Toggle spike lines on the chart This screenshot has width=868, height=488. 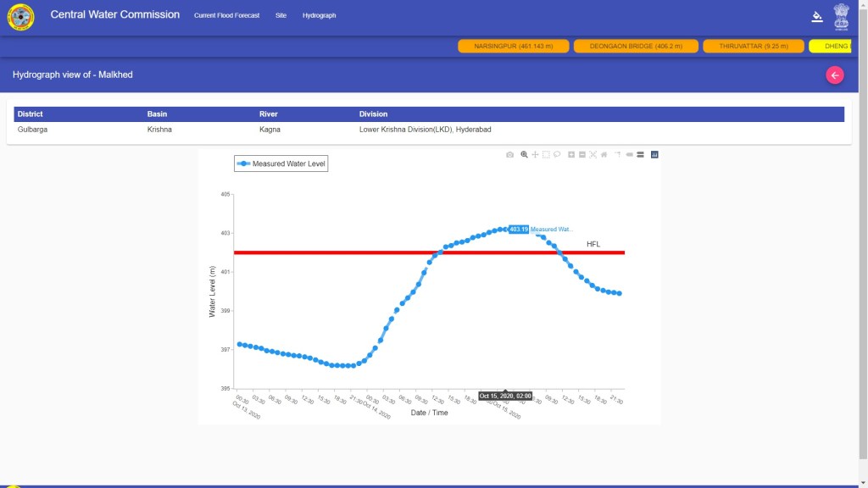(x=618, y=154)
